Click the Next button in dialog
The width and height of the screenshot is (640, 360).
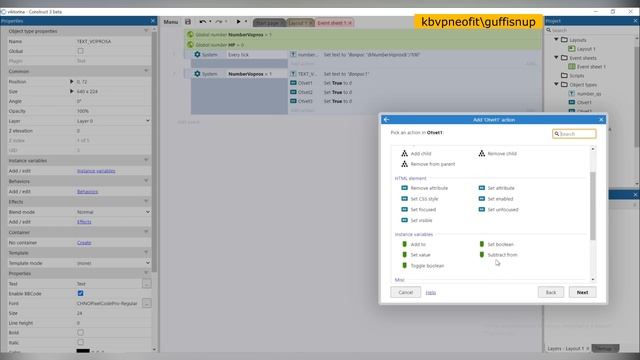point(582,292)
